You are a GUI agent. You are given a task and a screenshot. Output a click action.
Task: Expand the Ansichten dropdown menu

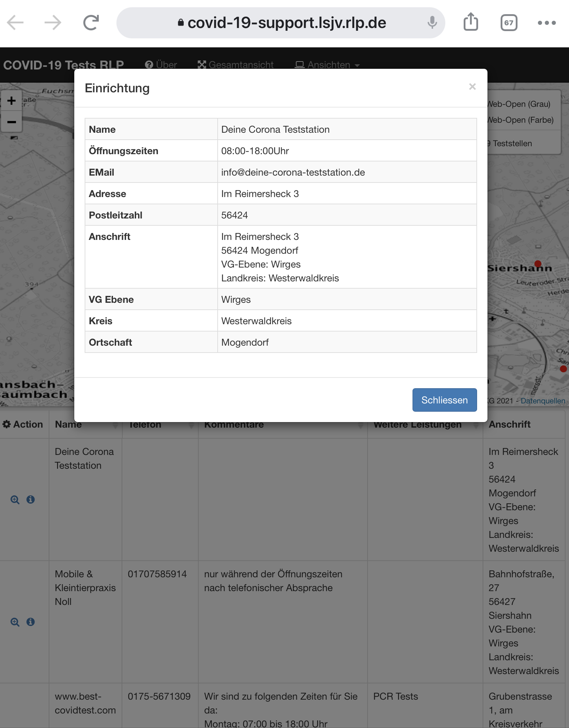pyautogui.click(x=327, y=65)
